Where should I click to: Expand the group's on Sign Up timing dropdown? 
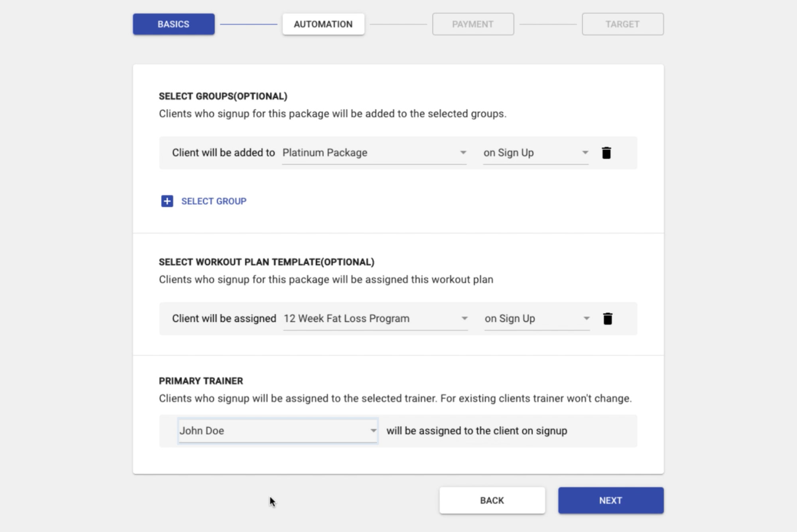pyautogui.click(x=530, y=153)
